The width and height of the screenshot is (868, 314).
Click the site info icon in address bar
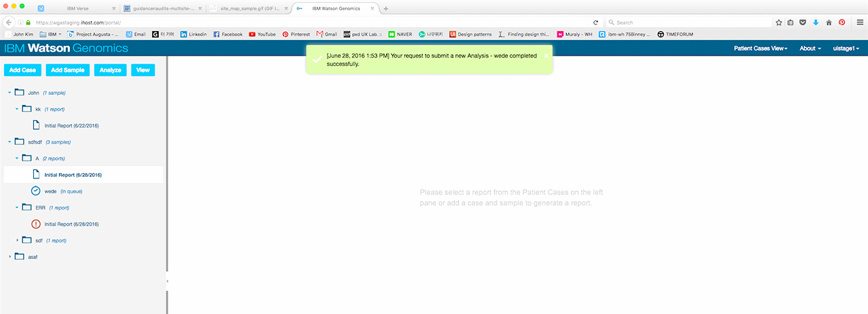click(x=20, y=22)
